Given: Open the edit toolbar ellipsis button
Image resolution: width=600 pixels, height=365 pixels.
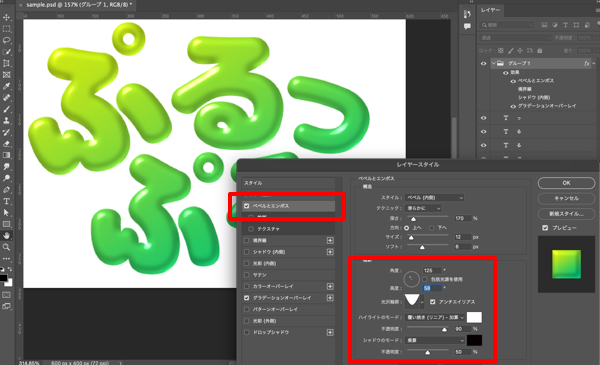Looking at the screenshot, I should click(7, 259).
